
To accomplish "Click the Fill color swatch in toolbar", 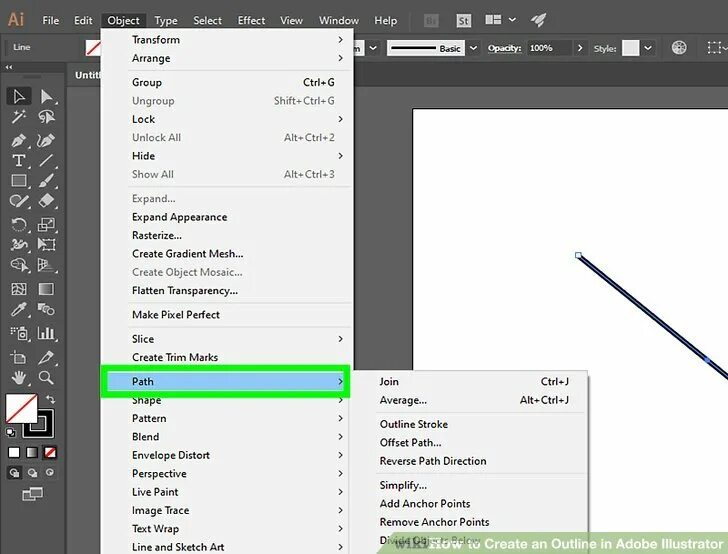I will click(21, 408).
